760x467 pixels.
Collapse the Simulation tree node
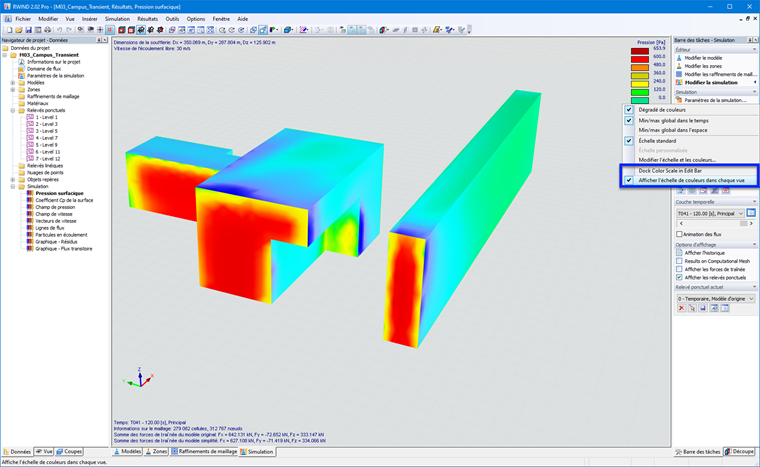point(13,186)
